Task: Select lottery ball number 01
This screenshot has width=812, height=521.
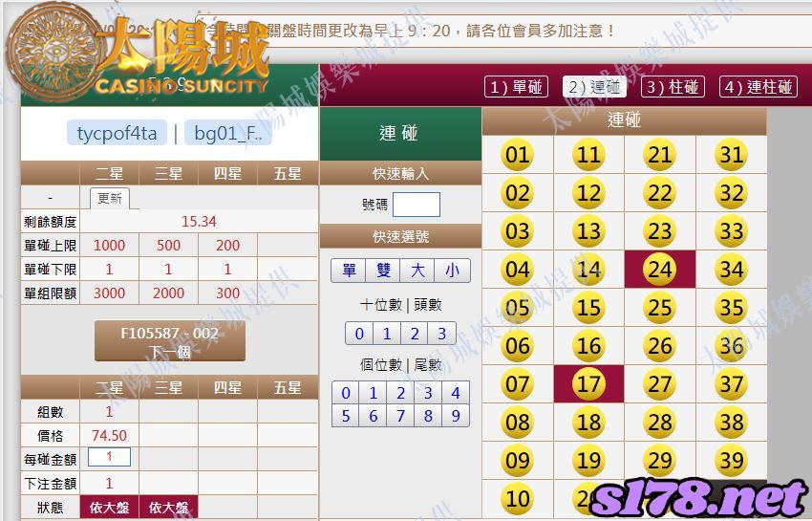Action: click(518, 155)
